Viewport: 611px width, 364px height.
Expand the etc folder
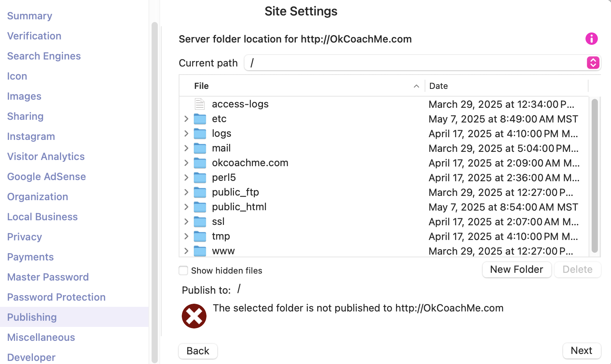tap(186, 119)
